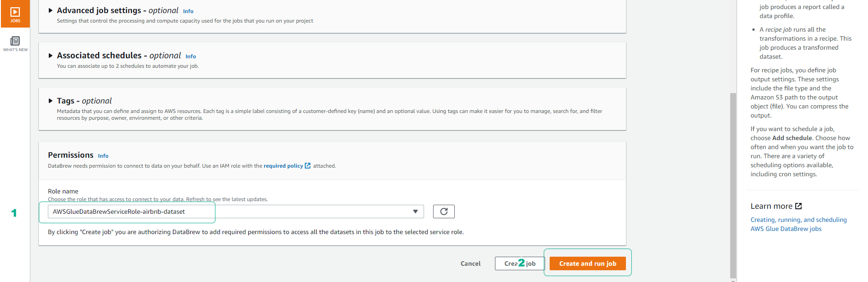This screenshot has width=868, height=282.
Task: Click the 'Role name' label text
Action: 63,191
